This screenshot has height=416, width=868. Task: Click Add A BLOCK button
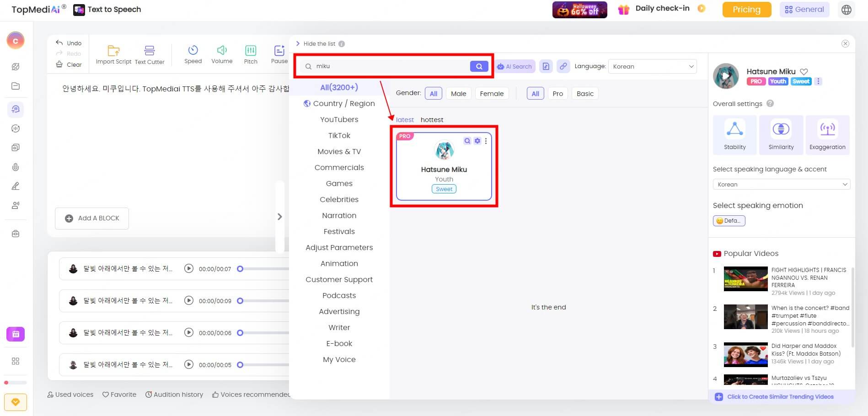point(92,219)
